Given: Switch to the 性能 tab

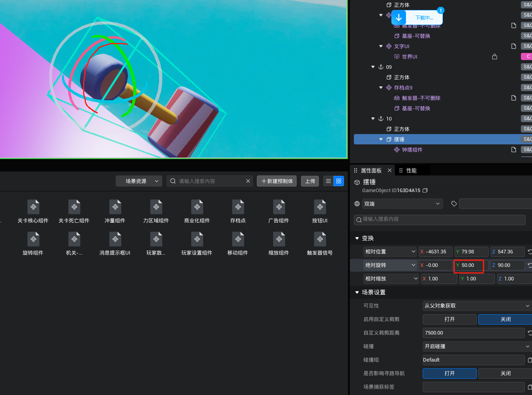Looking at the screenshot, I should [412, 170].
